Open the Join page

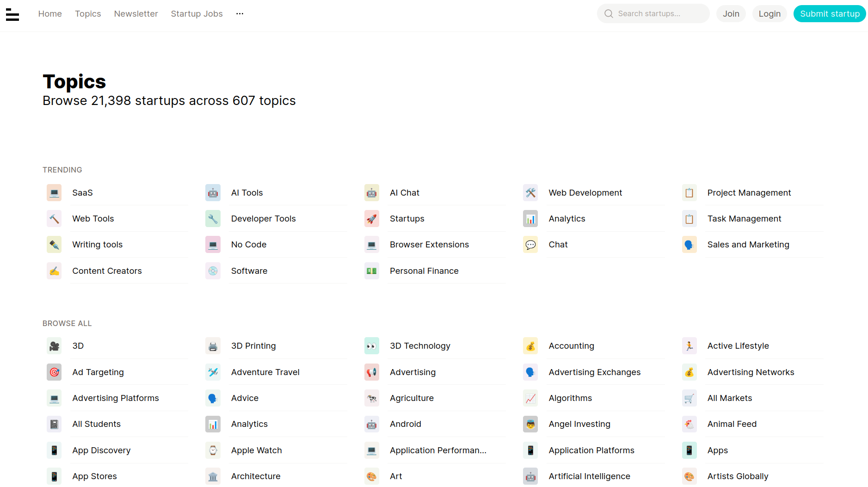(x=731, y=13)
